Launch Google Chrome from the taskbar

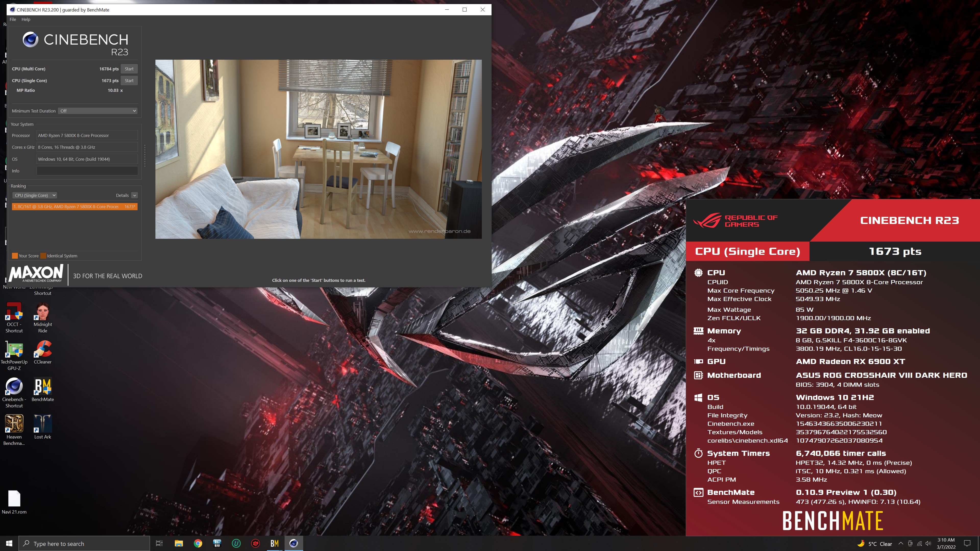pyautogui.click(x=198, y=543)
